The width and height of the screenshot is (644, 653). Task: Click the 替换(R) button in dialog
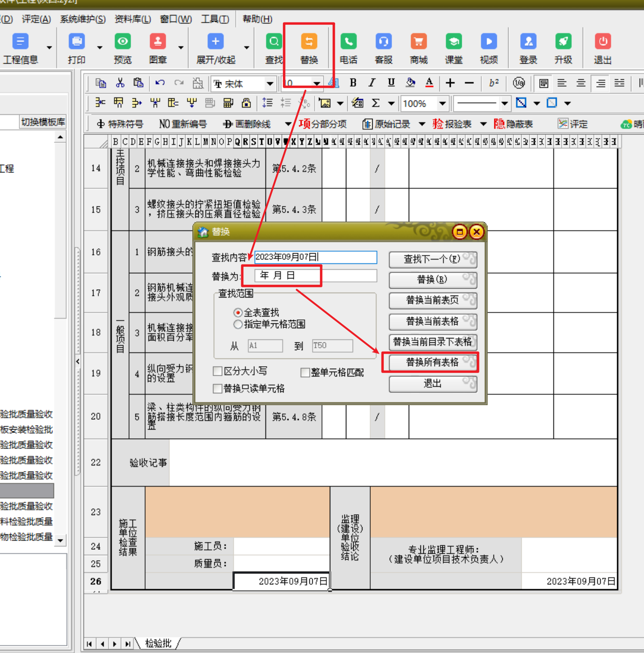point(433,280)
